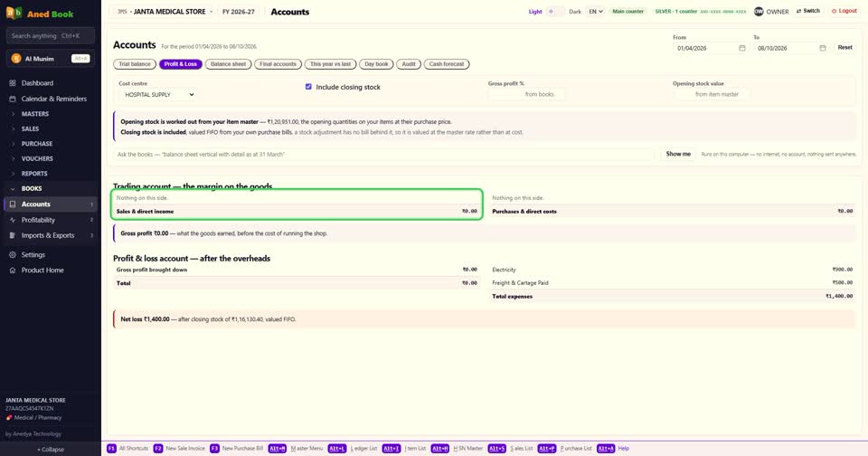The image size is (868, 456).
Task: Open the Audit tab
Action: click(409, 64)
